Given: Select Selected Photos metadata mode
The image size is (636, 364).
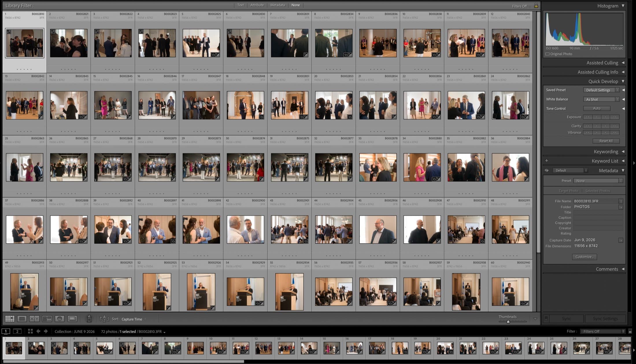Looking at the screenshot, I should [x=598, y=191].
